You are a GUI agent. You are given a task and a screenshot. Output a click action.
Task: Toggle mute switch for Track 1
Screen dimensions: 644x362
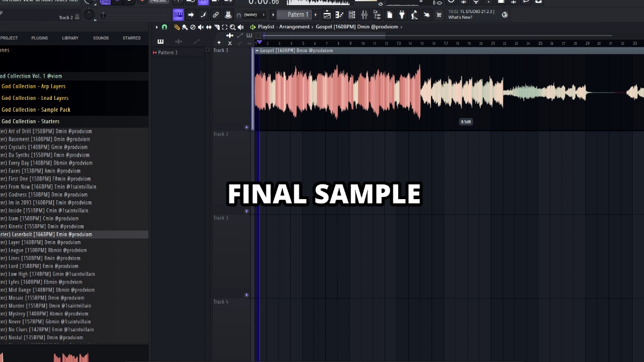pos(246,127)
